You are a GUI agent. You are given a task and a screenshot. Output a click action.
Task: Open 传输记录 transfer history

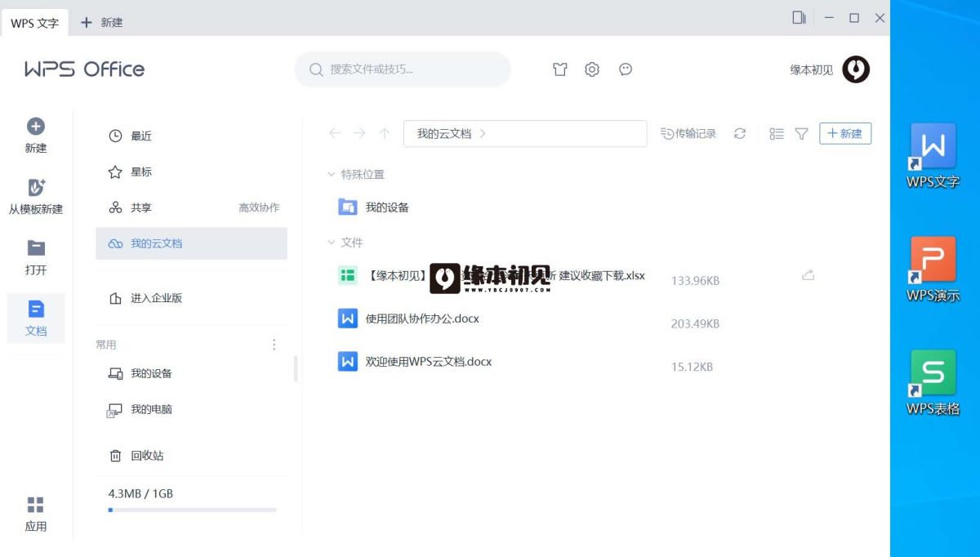click(x=688, y=133)
